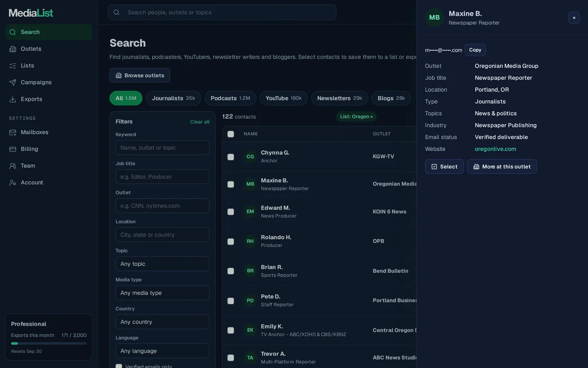The height and width of the screenshot is (368, 588).
Task: Open the Any country dropdown
Action: (163, 322)
